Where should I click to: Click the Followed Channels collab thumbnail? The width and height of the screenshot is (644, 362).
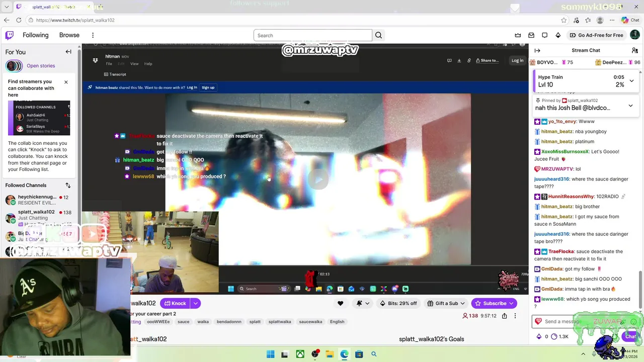(39, 118)
